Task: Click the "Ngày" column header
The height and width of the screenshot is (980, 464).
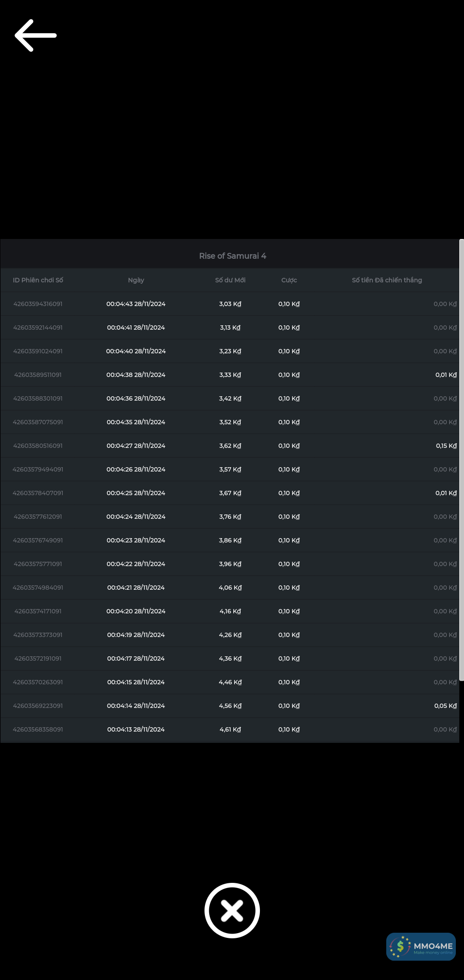Action: 136,280
